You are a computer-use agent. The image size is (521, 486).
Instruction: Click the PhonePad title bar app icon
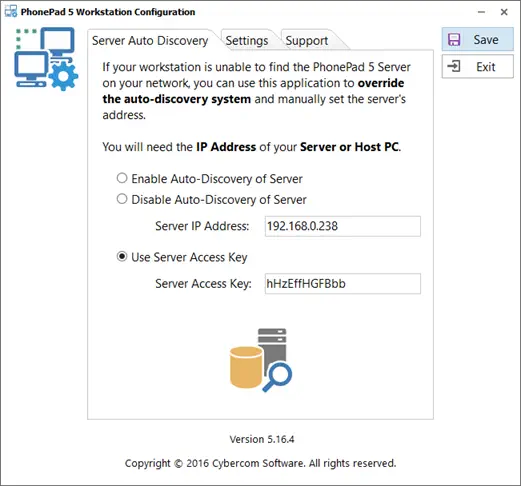[x=11, y=11]
